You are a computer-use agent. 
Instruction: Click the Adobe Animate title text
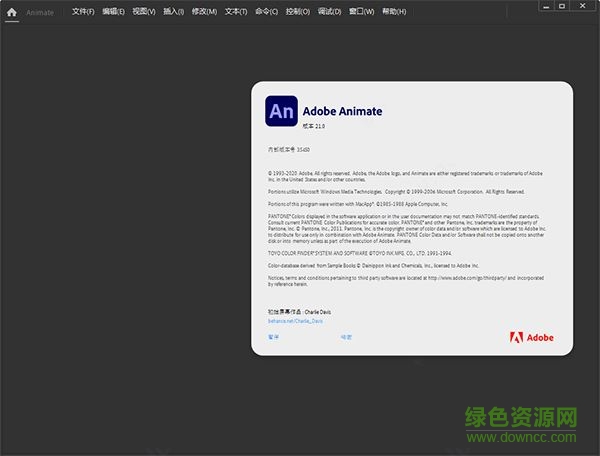click(x=342, y=111)
